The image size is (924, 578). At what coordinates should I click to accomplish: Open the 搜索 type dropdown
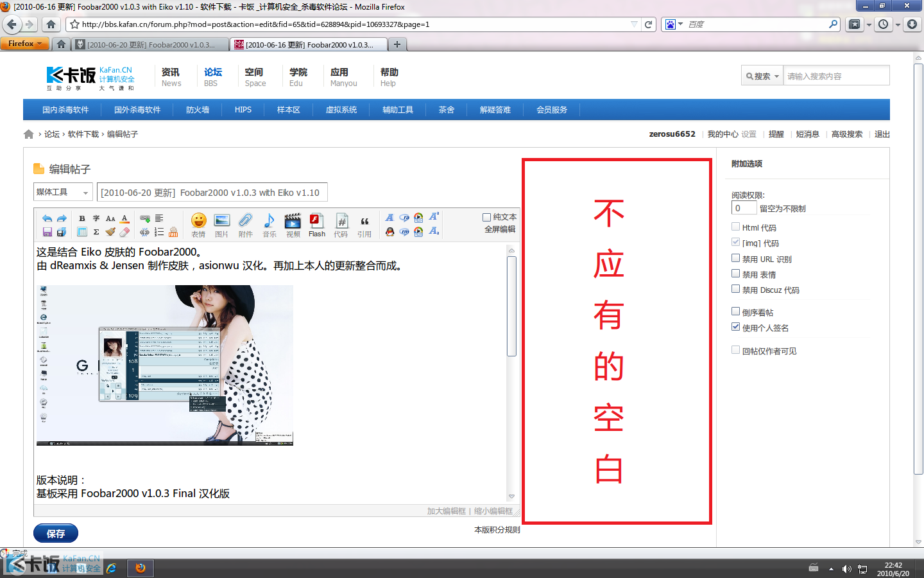pos(762,76)
